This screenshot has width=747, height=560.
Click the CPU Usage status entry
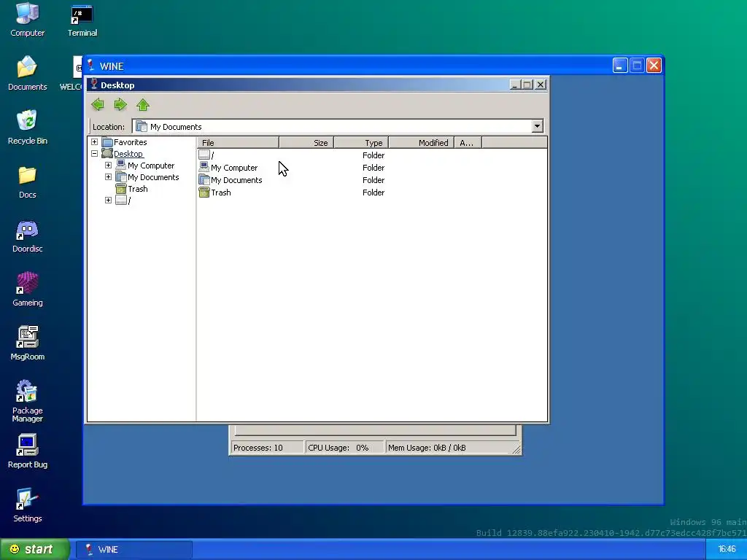(x=344, y=448)
